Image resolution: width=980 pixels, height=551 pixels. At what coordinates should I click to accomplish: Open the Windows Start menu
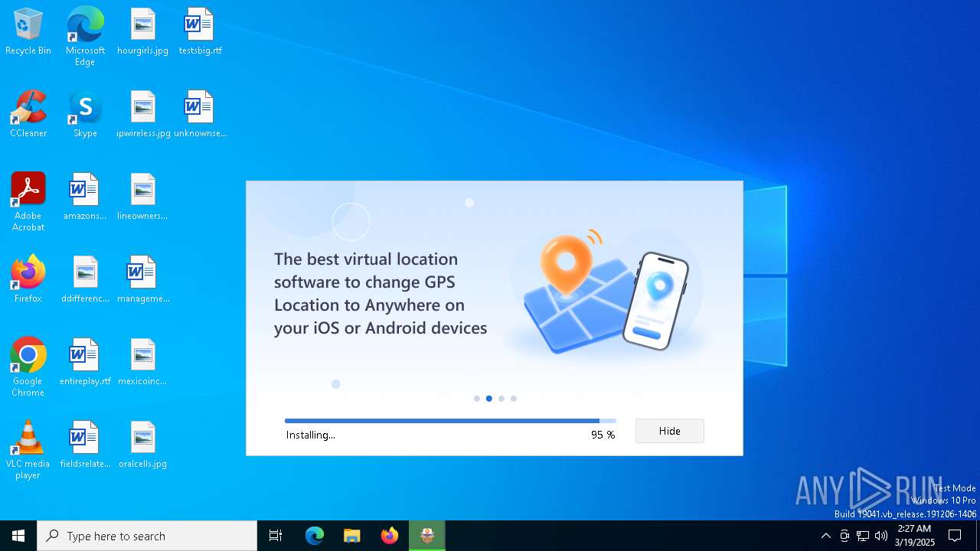(x=18, y=536)
